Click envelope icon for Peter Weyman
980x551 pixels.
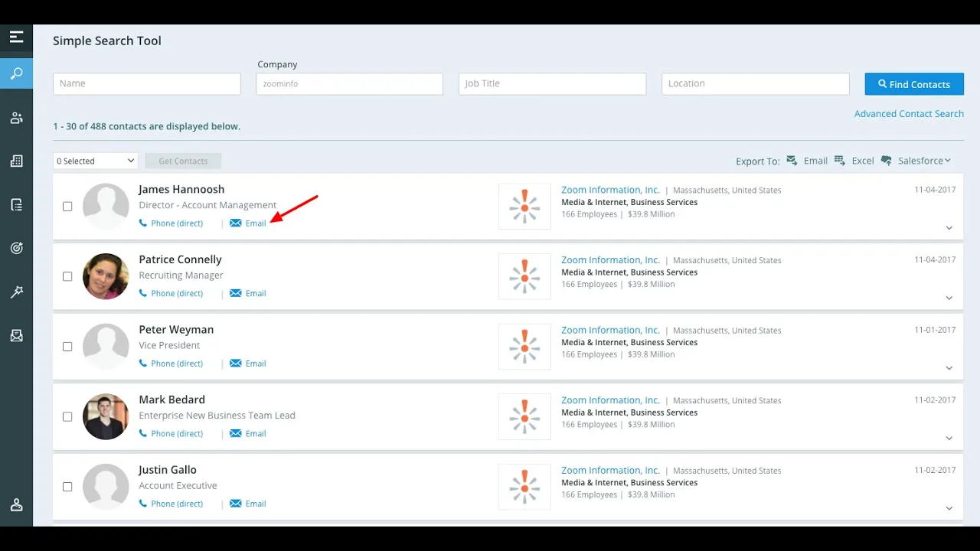(x=236, y=364)
